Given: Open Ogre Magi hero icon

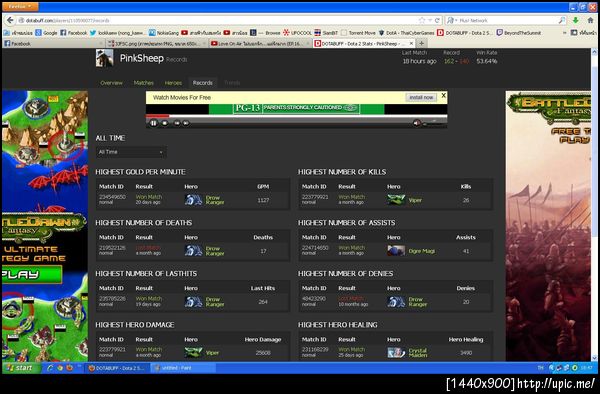Looking at the screenshot, I should click(x=396, y=251).
